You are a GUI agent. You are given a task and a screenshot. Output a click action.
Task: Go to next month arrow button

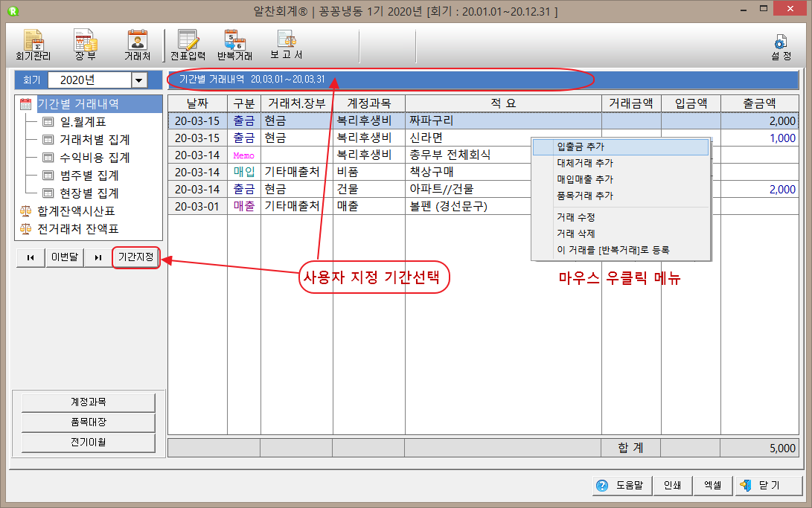98,257
